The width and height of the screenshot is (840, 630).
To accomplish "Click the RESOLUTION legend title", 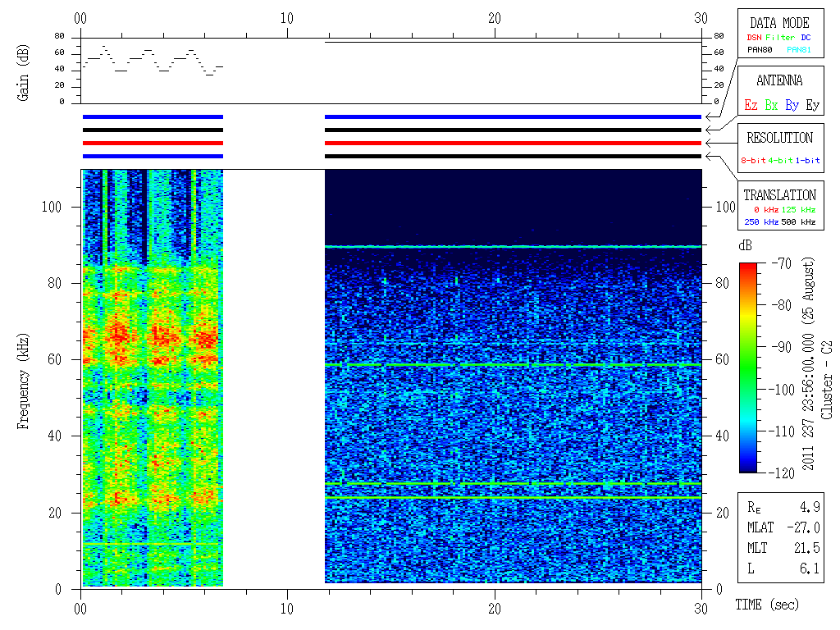I will 779,138.
